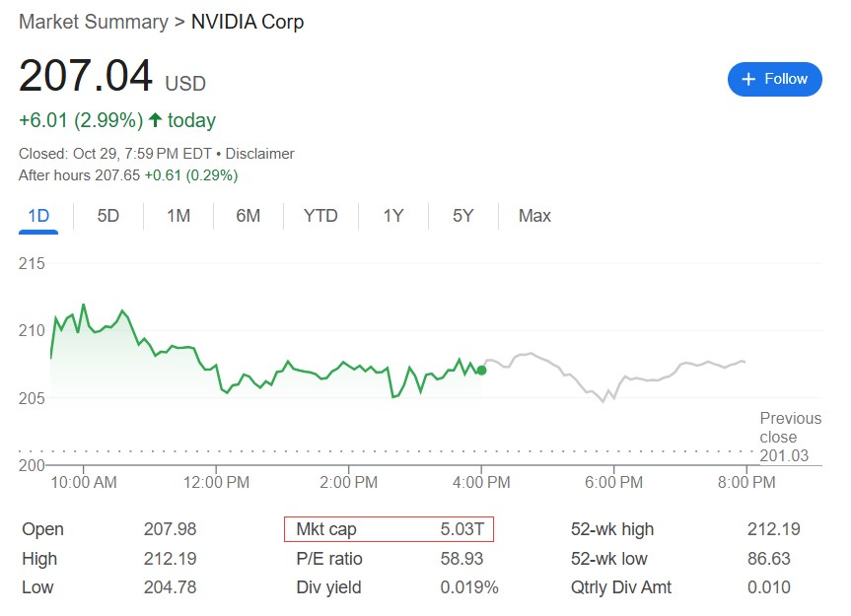Select the 6M chart range
This screenshot has width=851, height=616.
point(248,215)
